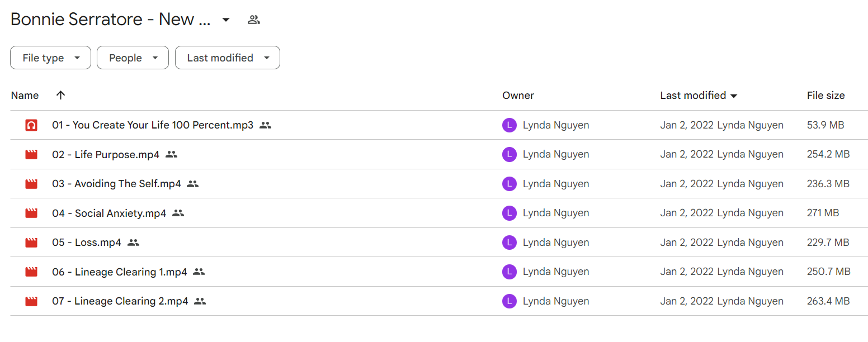Reverse sort direction with the up arrow
The width and height of the screenshot is (868, 342).
[x=61, y=95]
